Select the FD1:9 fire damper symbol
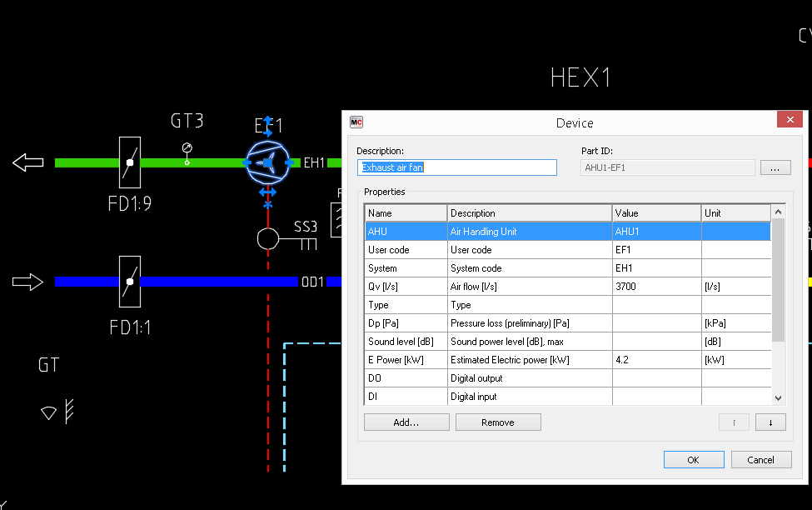This screenshot has width=812, height=510. (129, 162)
